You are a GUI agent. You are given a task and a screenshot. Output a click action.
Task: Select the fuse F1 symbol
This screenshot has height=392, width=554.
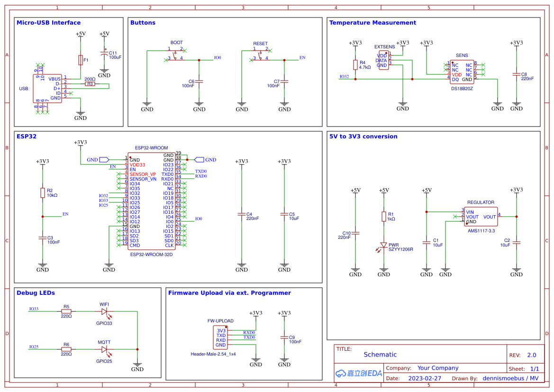[x=81, y=61]
